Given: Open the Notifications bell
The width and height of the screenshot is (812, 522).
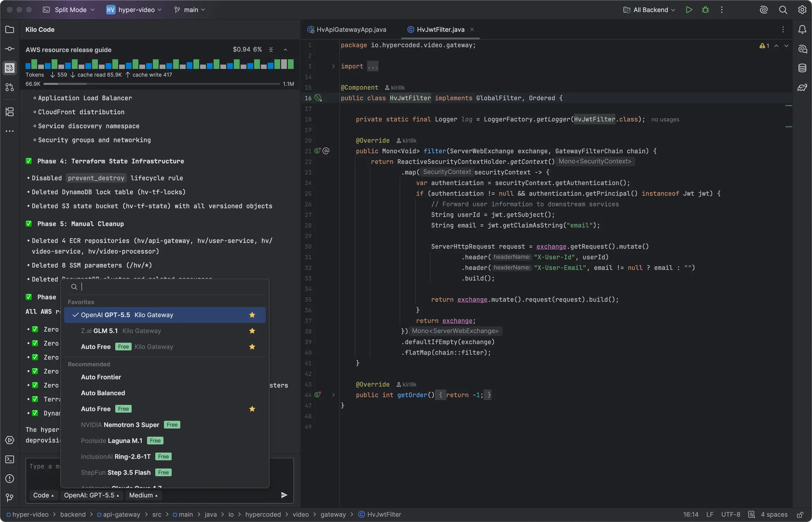Looking at the screenshot, I should [802, 30].
